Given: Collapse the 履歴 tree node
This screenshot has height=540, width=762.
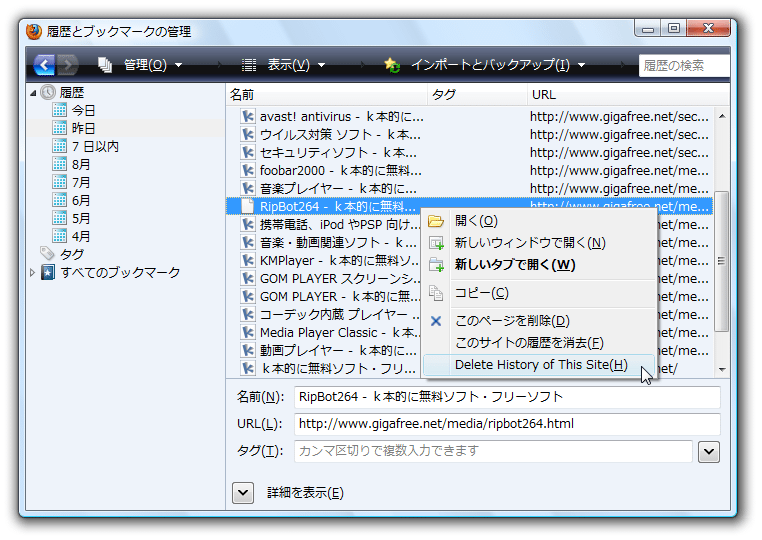Looking at the screenshot, I should pos(33,92).
